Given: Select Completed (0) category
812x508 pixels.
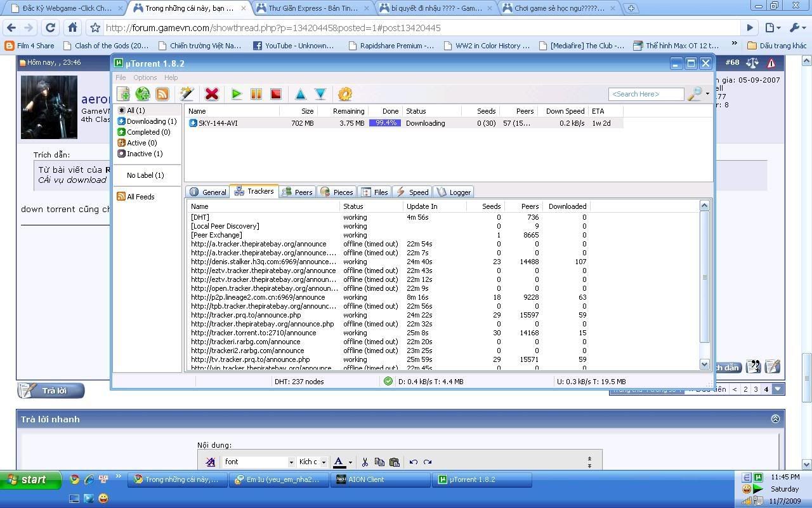Looking at the screenshot, I should coord(144,132).
